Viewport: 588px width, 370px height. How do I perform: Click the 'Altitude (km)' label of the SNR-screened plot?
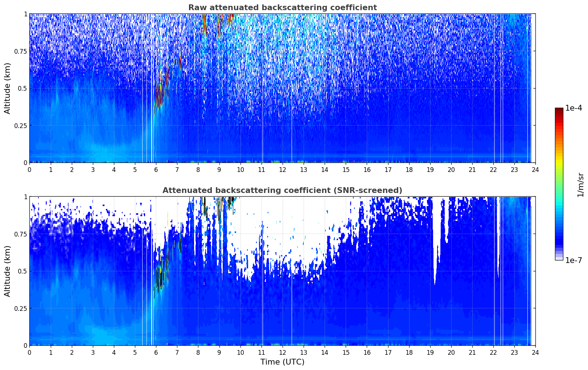click(8, 271)
